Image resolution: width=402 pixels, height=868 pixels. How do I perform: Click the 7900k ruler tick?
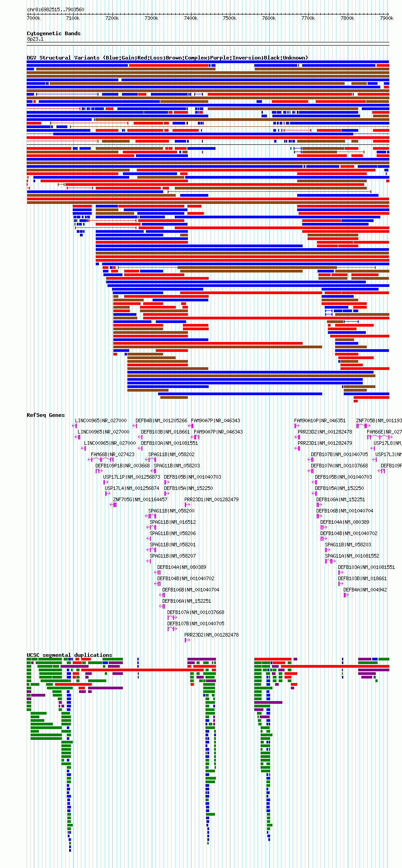(387, 18)
